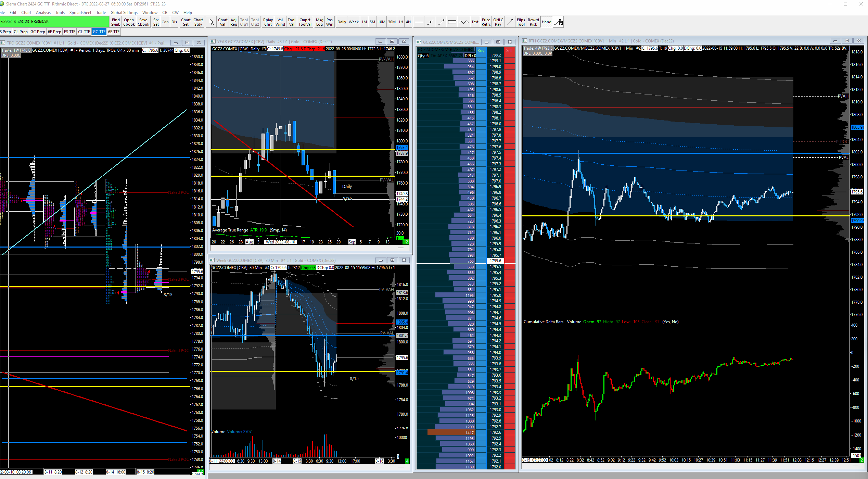Switch to the ES TTF chartbook tab

69,32
